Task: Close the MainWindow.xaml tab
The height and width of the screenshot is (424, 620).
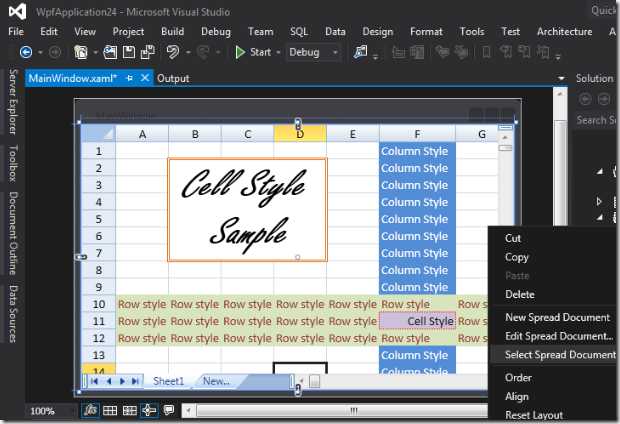Action: (145, 78)
